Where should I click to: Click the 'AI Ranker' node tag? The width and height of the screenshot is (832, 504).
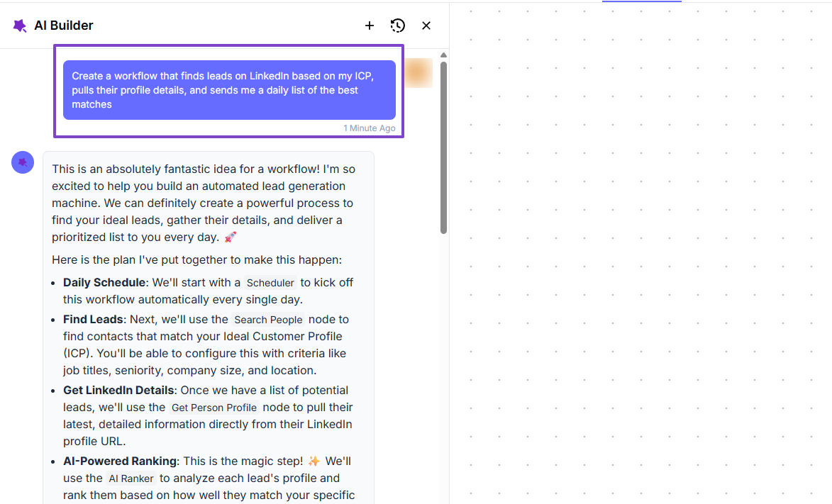[x=131, y=478]
